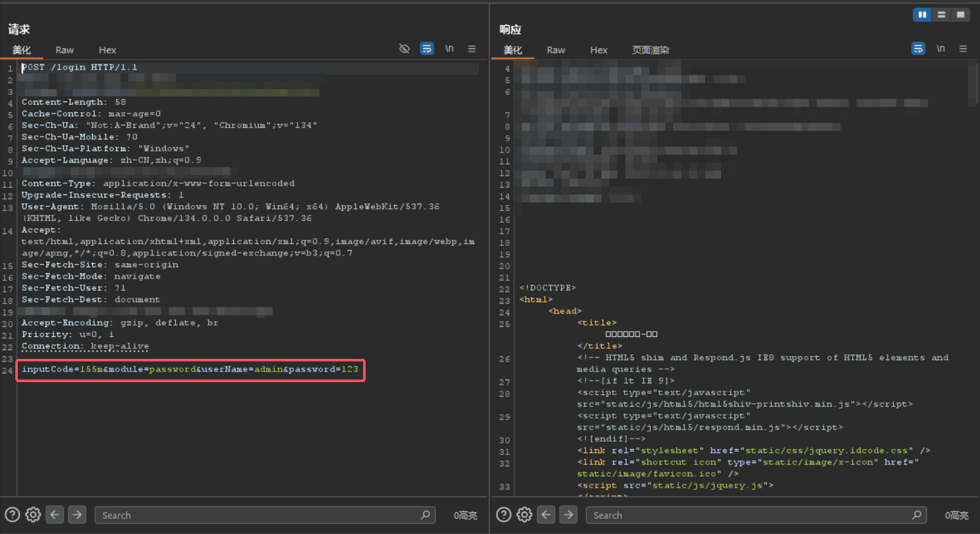Open search settings gear under request panel
Image resolution: width=980 pixels, height=534 pixels.
click(33, 515)
